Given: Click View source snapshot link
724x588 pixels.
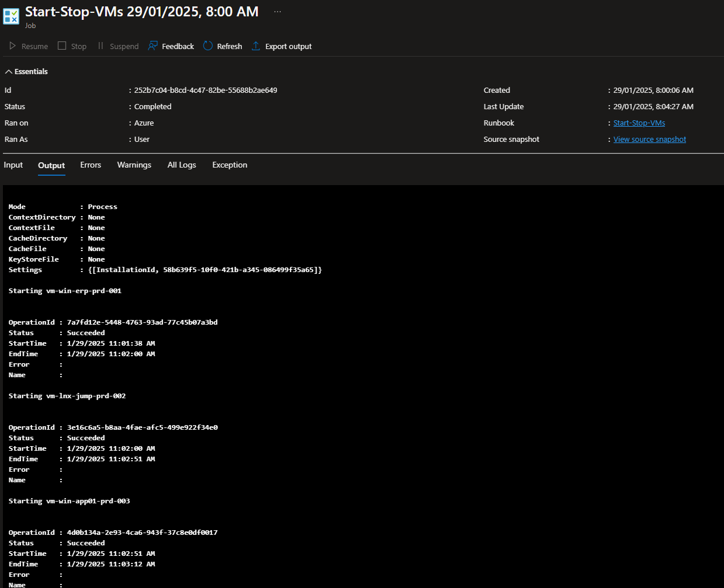Looking at the screenshot, I should 649,140.
